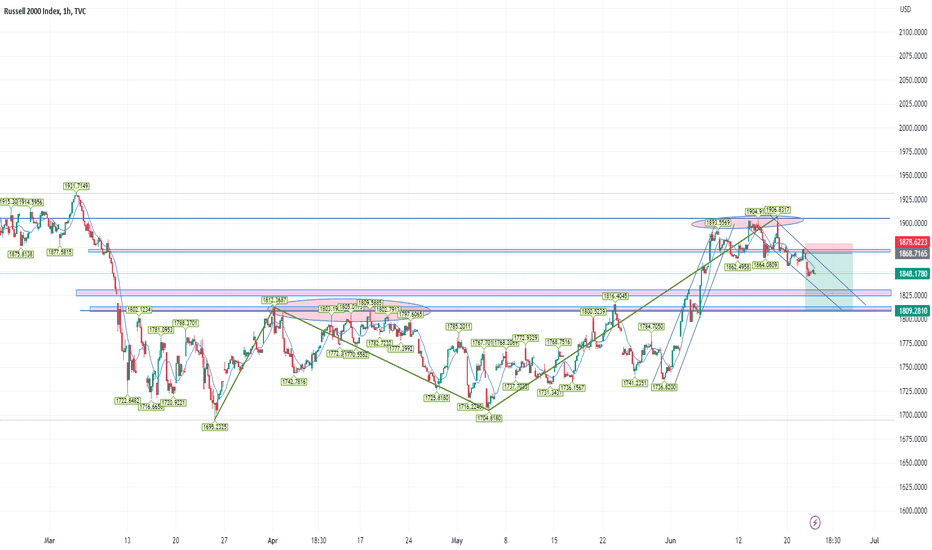The image size is (932, 550).
Task: Click the red 1878.6223 stop price tag
Action: (912, 242)
